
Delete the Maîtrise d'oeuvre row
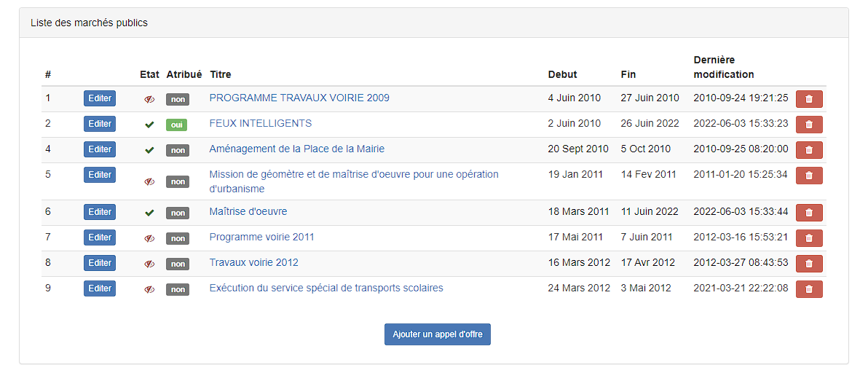[809, 213]
